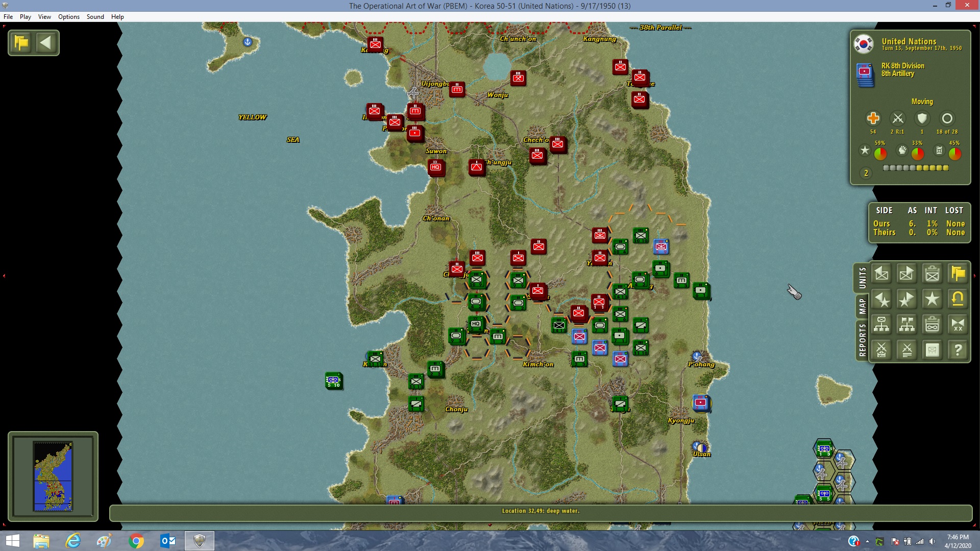The image size is (980, 551).
Task: Click the circle movement icon
Action: click(x=947, y=118)
